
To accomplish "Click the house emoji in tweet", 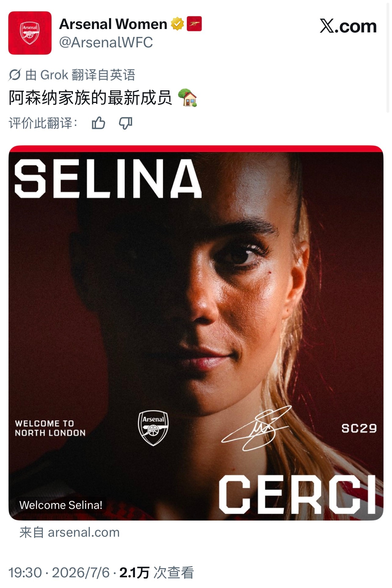I will 187,98.
